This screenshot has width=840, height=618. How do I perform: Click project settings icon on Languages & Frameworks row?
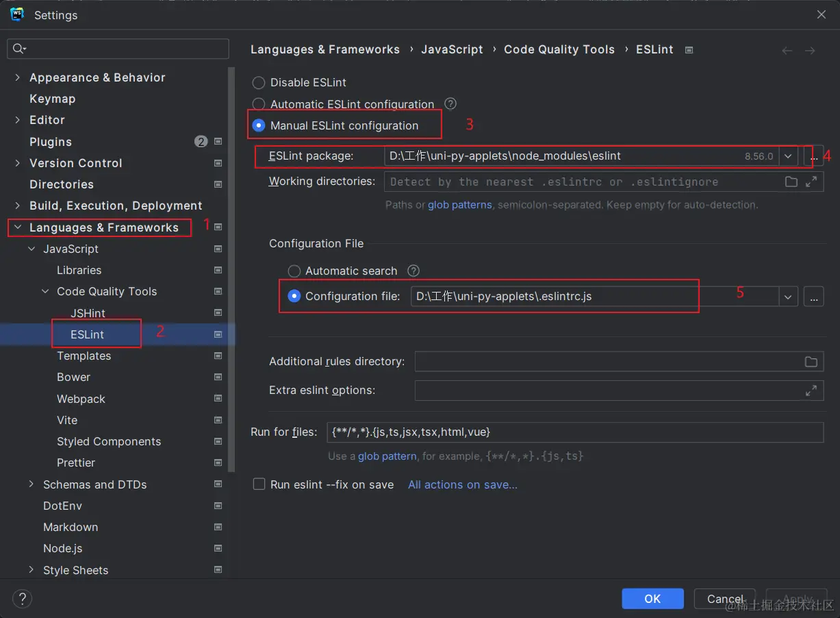point(218,227)
